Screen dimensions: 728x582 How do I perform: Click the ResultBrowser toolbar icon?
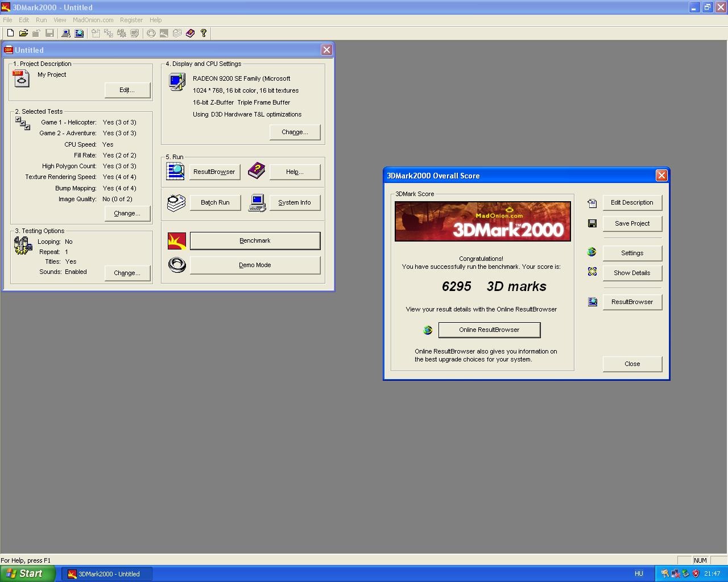(x=79, y=34)
